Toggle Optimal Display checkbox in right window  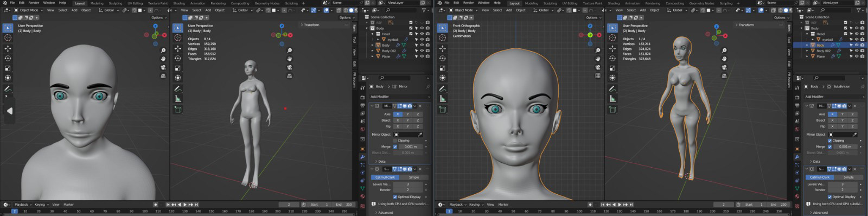coord(829,197)
